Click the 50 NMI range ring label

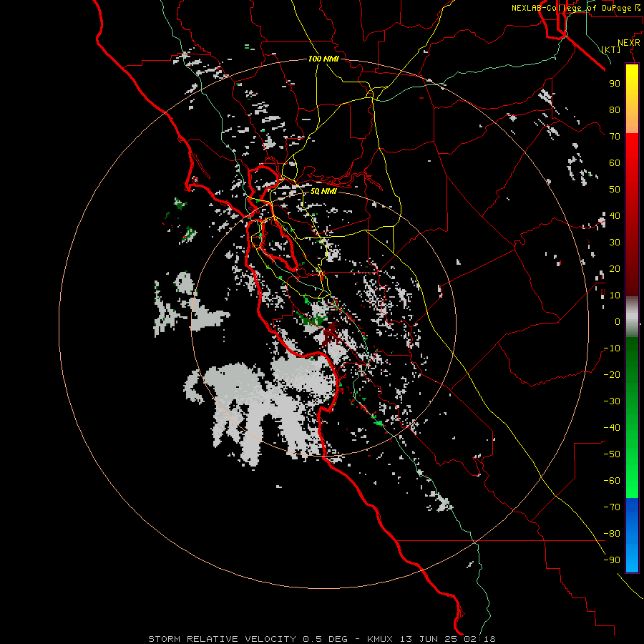point(323,191)
